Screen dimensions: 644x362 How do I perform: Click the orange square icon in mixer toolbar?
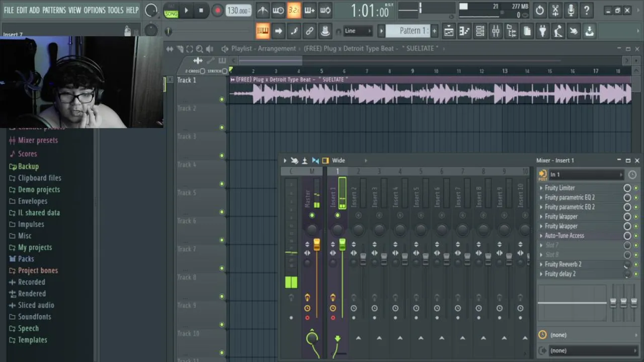point(325,160)
